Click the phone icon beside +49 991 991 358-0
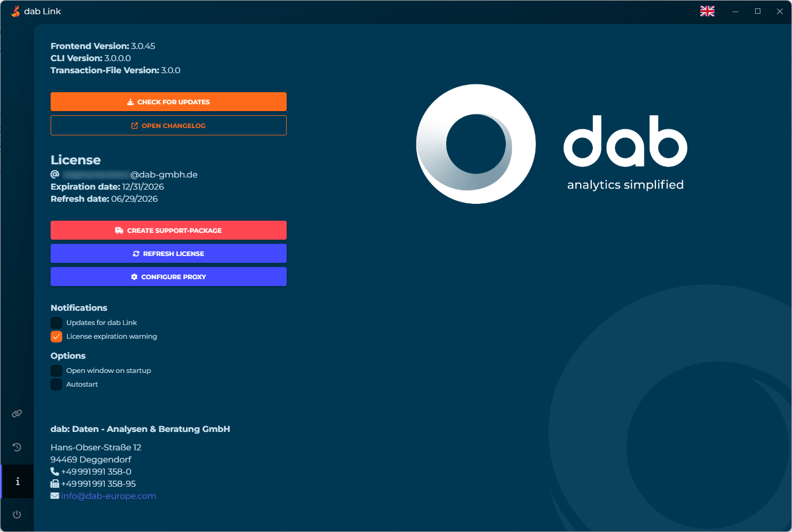Viewport: 792px width, 532px height. [55, 471]
